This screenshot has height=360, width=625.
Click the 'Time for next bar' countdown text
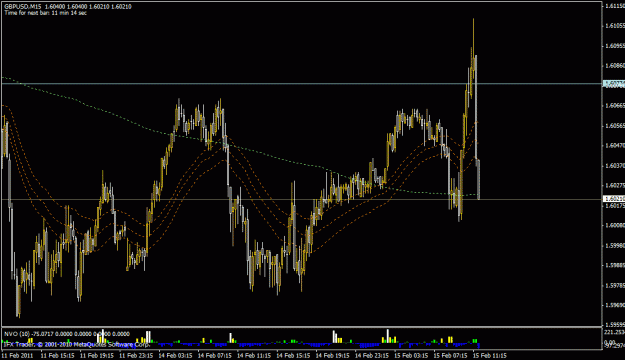point(45,13)
